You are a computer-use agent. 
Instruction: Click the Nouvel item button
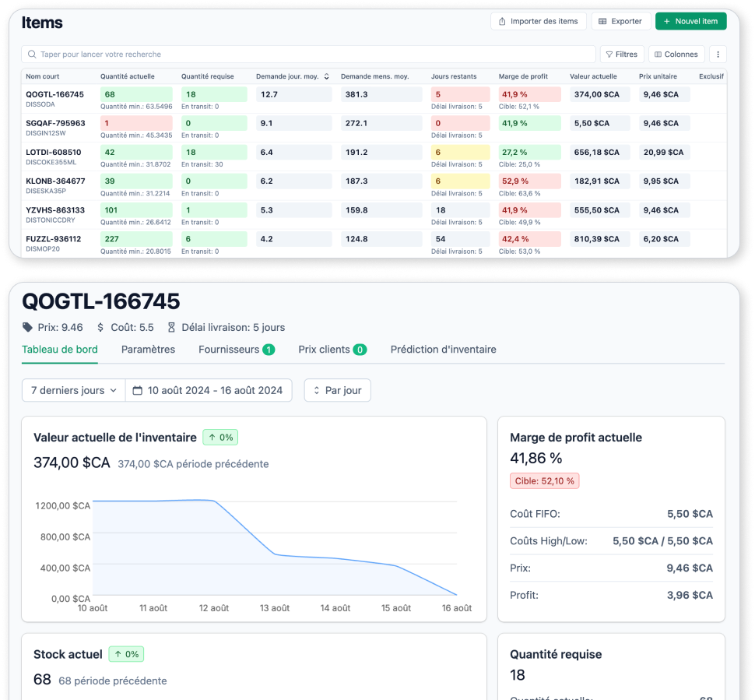click(x=690, y=21)
